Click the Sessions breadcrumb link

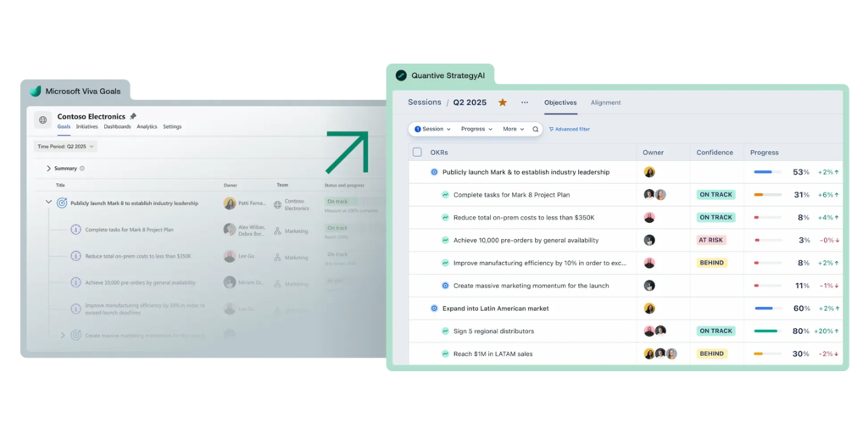click(424, 103)
